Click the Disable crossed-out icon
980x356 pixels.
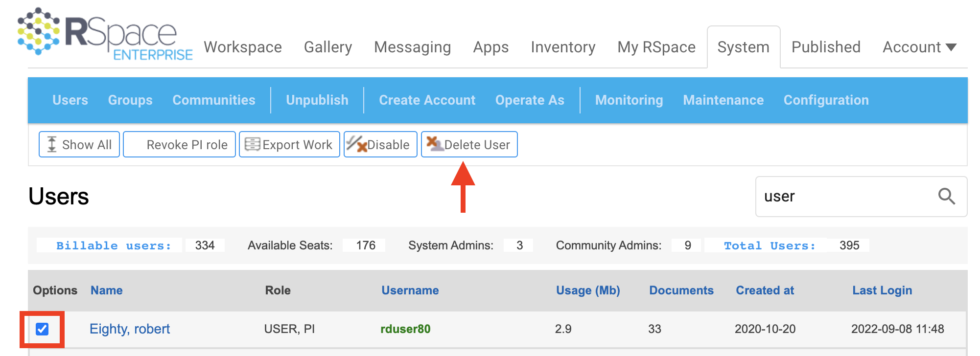tap(356, 144)
